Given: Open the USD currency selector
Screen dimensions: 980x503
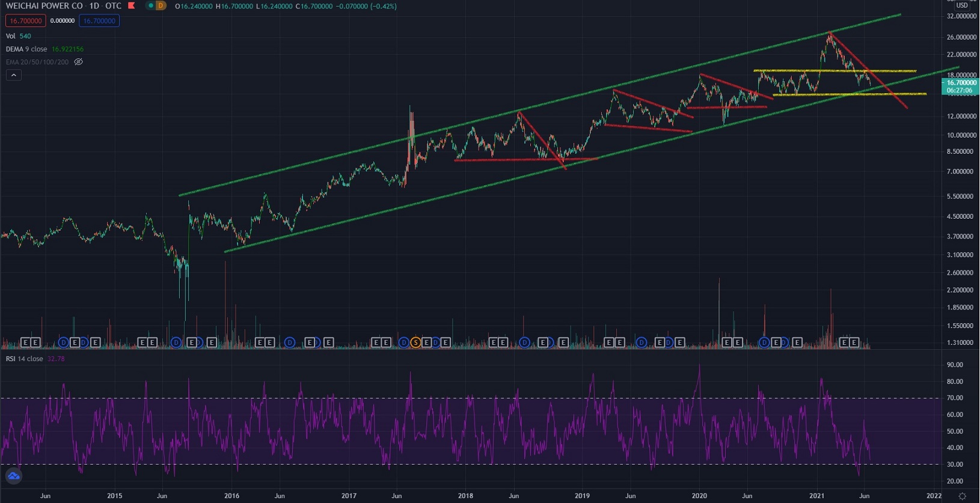Looking at the screenshot, I should point(962,5).
